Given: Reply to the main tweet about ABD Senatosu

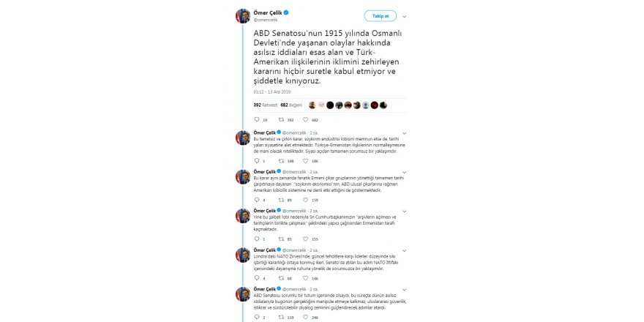Looking at the screenshot, I should click(x=257, y=119).
